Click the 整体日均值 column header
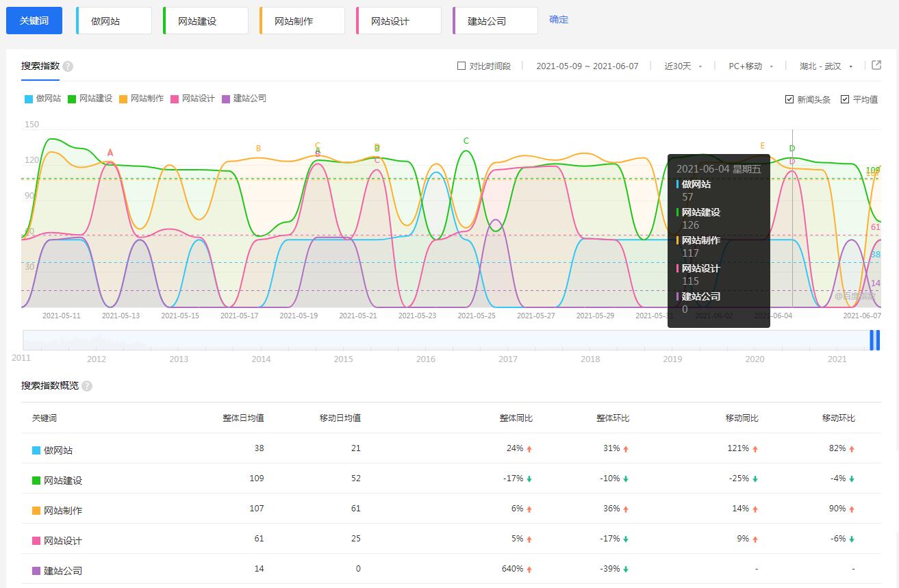Image resolution: width=899 pixels, height=588 pixels. pos(243,418)
